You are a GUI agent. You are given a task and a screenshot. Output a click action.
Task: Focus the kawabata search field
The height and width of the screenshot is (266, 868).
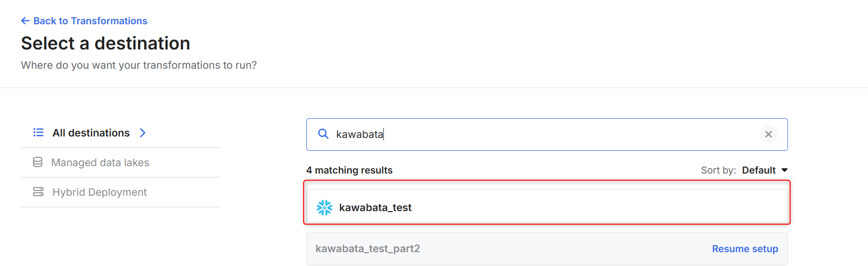[543, 134]
